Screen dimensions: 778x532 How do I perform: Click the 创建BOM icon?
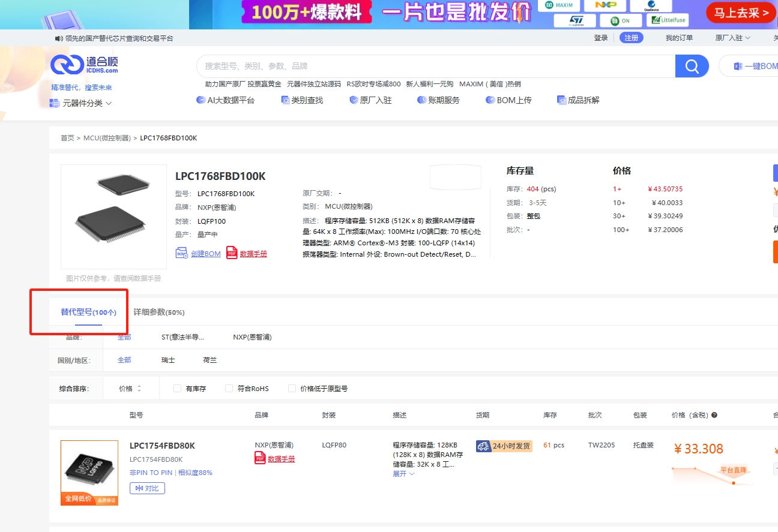coord(181,253)
